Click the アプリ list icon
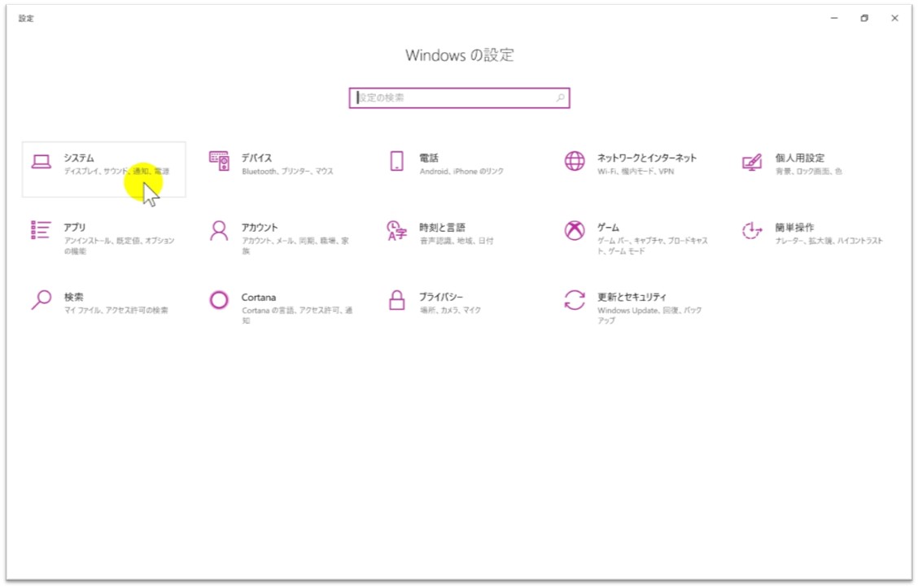Screen dimensions: 918x588 (41, 231)
